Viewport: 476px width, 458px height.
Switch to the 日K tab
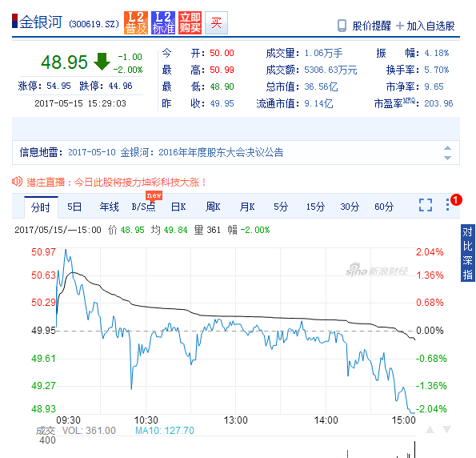178,207
